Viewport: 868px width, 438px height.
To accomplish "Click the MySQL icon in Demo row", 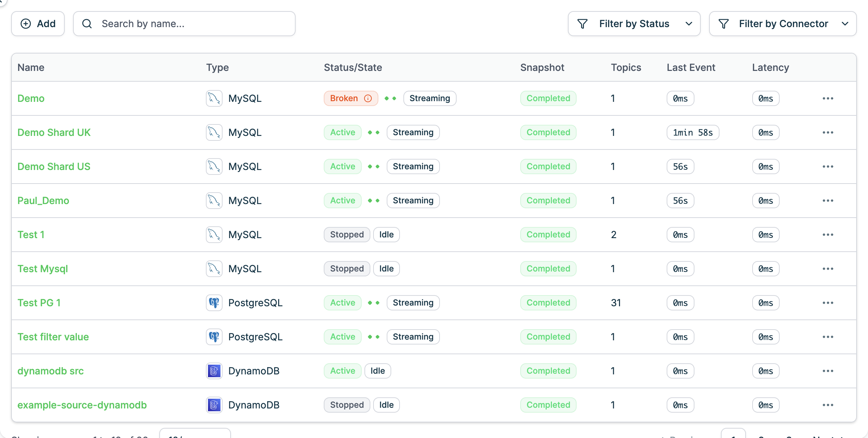I will coord(214,98).
